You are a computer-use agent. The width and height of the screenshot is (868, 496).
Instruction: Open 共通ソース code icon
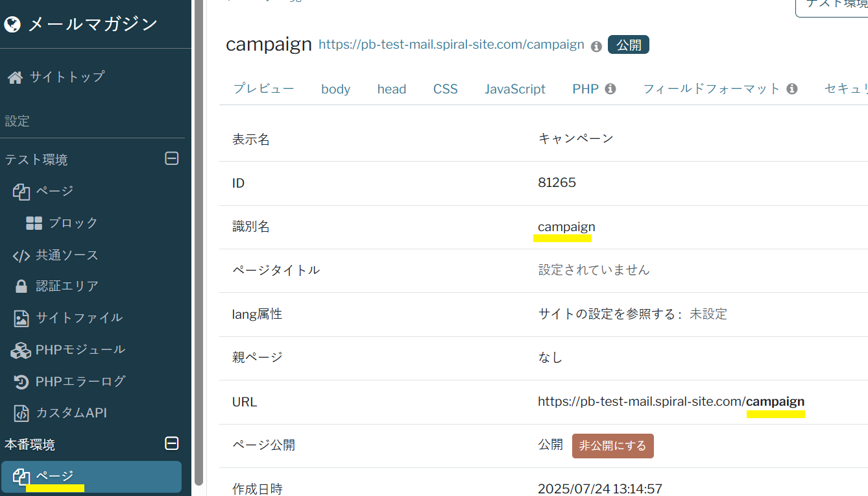click(x=21, y=256)
